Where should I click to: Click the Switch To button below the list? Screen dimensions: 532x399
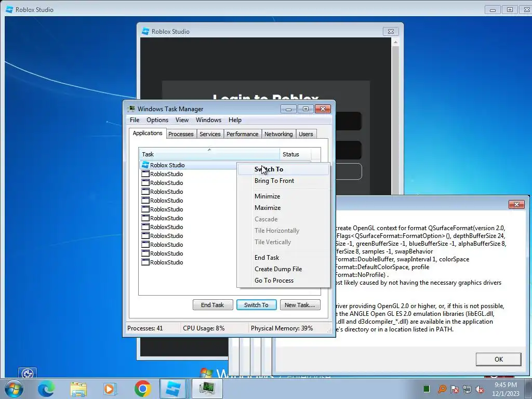pyautogui.click(x=256, y=304)
